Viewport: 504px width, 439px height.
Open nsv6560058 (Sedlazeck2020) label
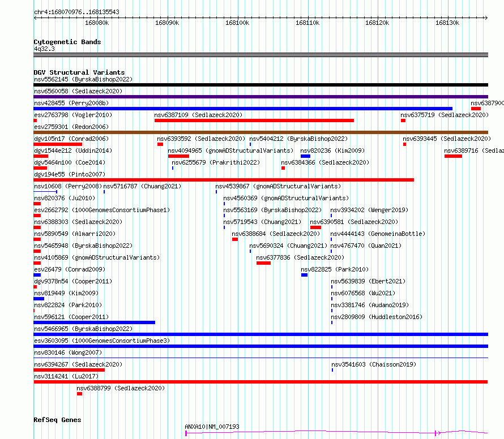[x=78, y=91]
